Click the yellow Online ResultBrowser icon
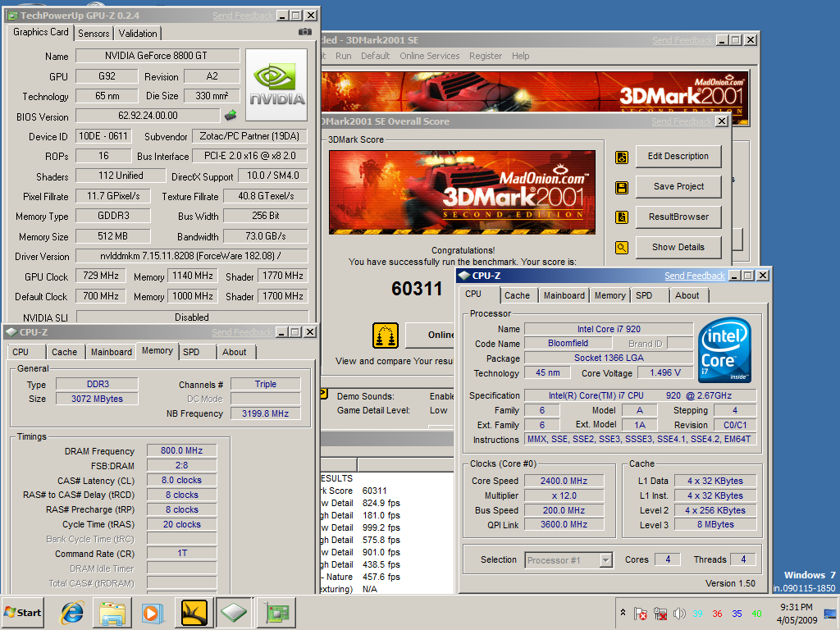Screen dimensions: 840x630 coord(386,336)
